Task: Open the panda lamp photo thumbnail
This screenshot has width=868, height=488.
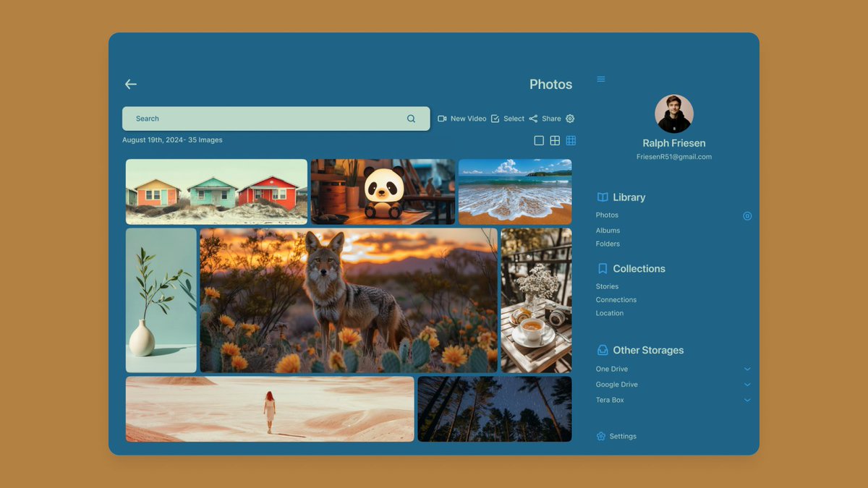Action: [383, 191]
